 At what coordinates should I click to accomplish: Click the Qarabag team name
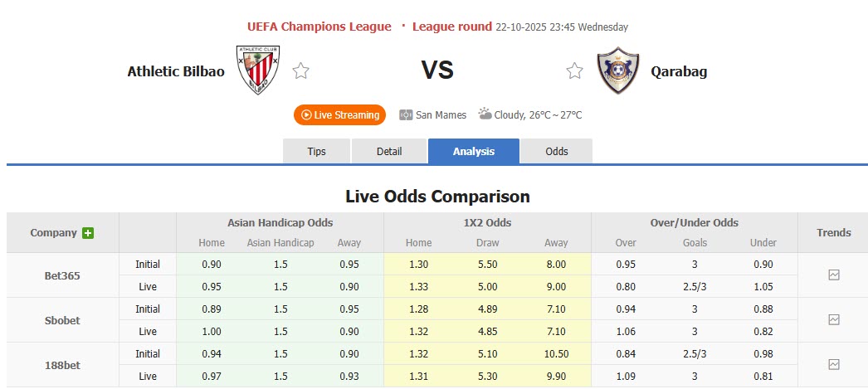click(x=679, y=71)
